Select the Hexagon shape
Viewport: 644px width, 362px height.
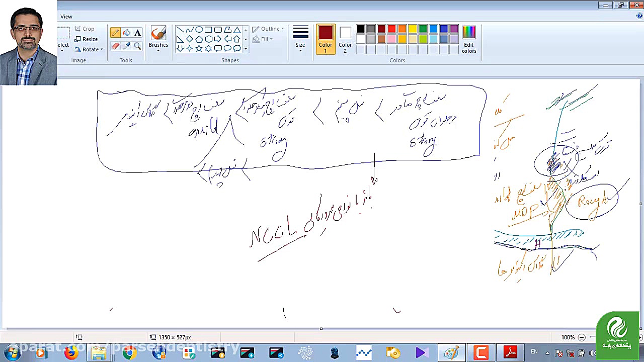tap(209, 39)
